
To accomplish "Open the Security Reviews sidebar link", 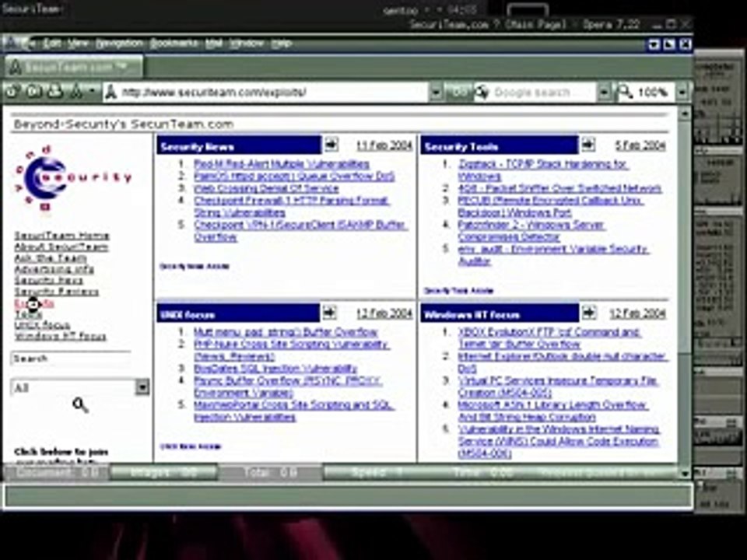I will (57, 292).
